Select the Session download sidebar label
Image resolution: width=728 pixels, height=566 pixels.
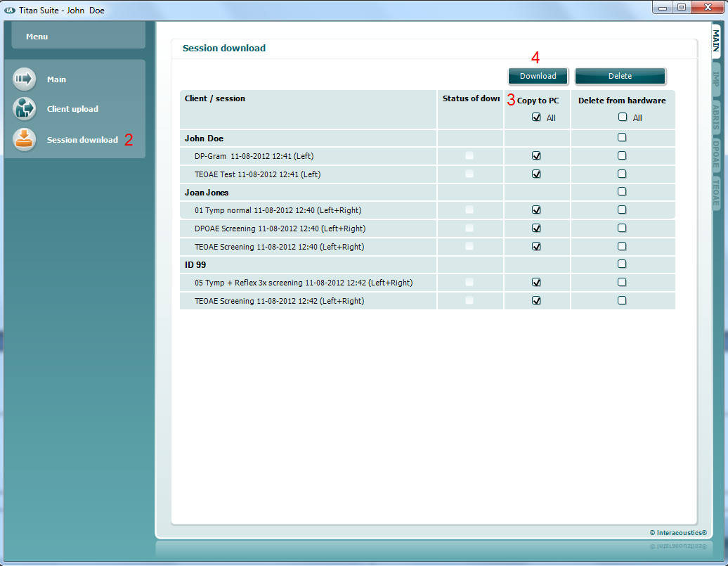coord(82,140)
